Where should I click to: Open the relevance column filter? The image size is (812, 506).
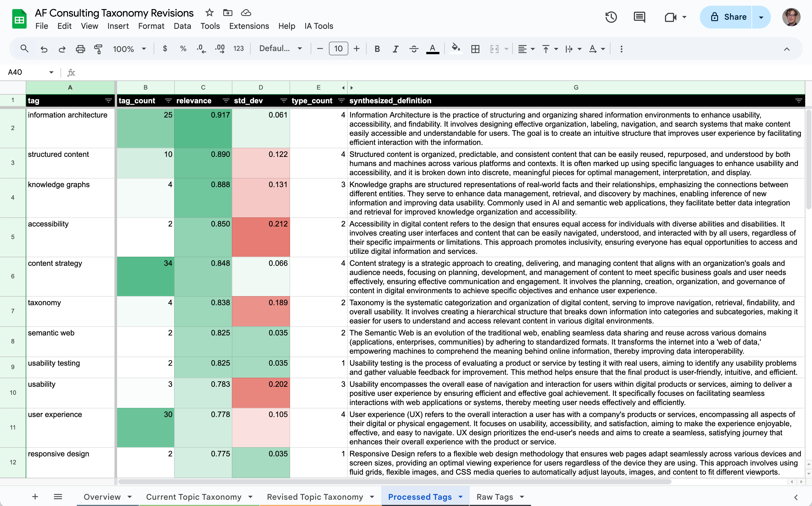tap(226, 101)
